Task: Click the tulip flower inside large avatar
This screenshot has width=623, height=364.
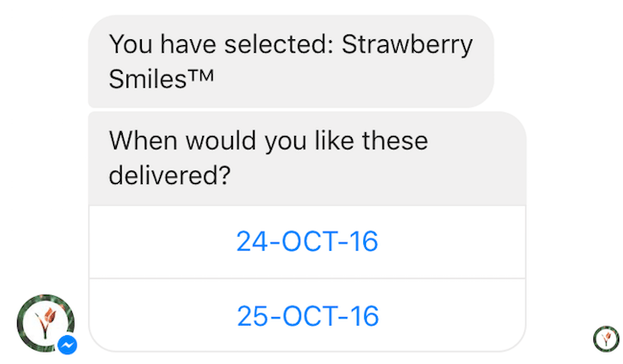Action: point(47,320)
